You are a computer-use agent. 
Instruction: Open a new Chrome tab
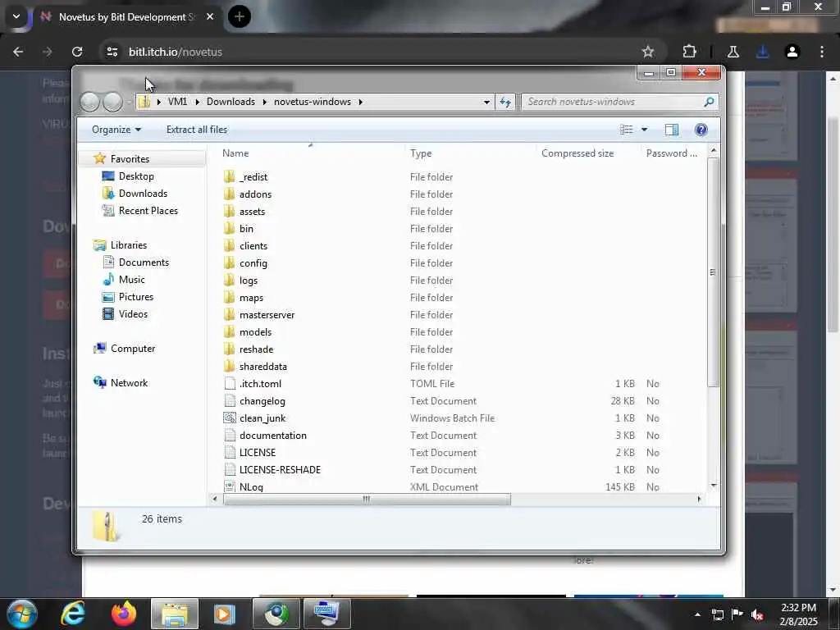pyautogui.click(x=239, y=16)
